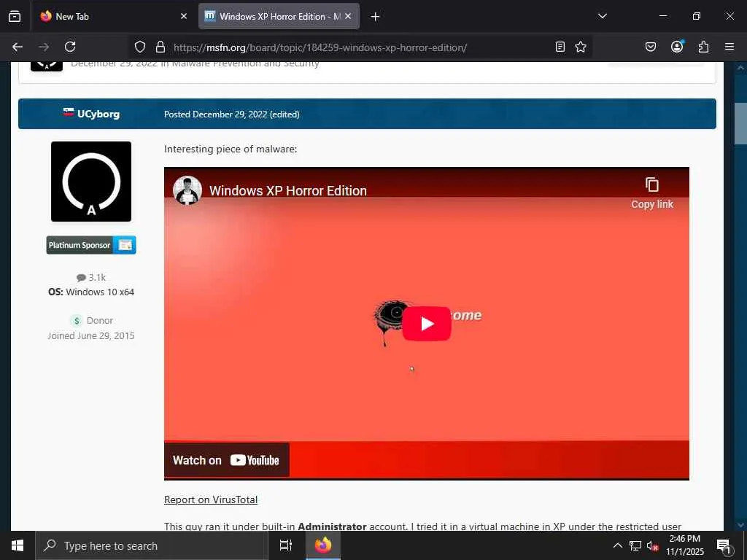Viewport: 747px width, 560px height.
Task: Open a new tab with plus button
Action: [375, 17]
